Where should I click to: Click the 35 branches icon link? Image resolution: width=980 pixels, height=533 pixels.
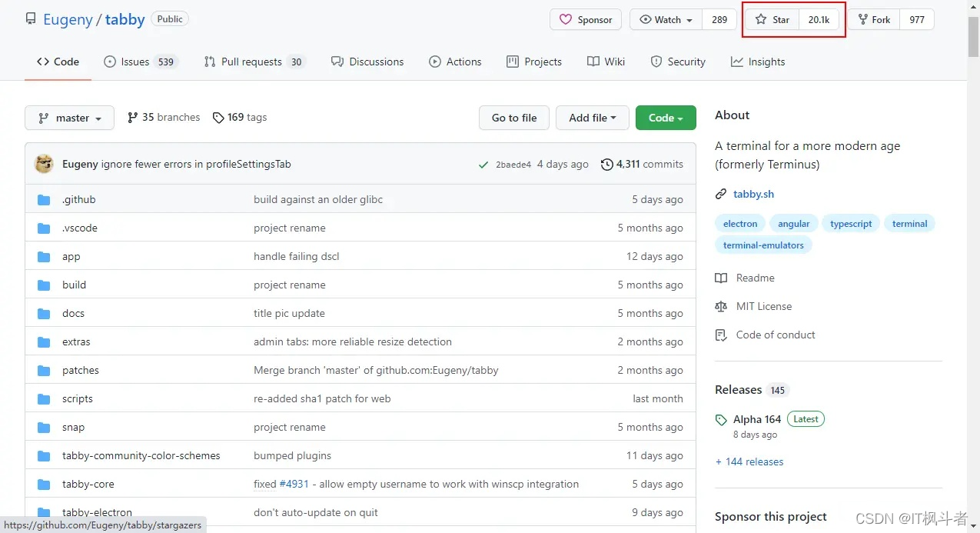point(133,118)
